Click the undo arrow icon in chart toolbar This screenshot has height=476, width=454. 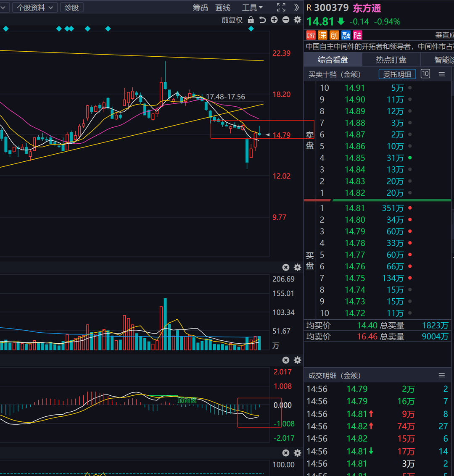pos(263,20)
